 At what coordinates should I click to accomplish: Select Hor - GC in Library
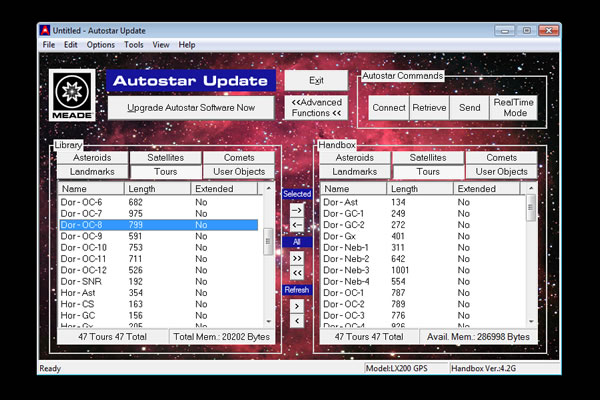coord(158,316)
